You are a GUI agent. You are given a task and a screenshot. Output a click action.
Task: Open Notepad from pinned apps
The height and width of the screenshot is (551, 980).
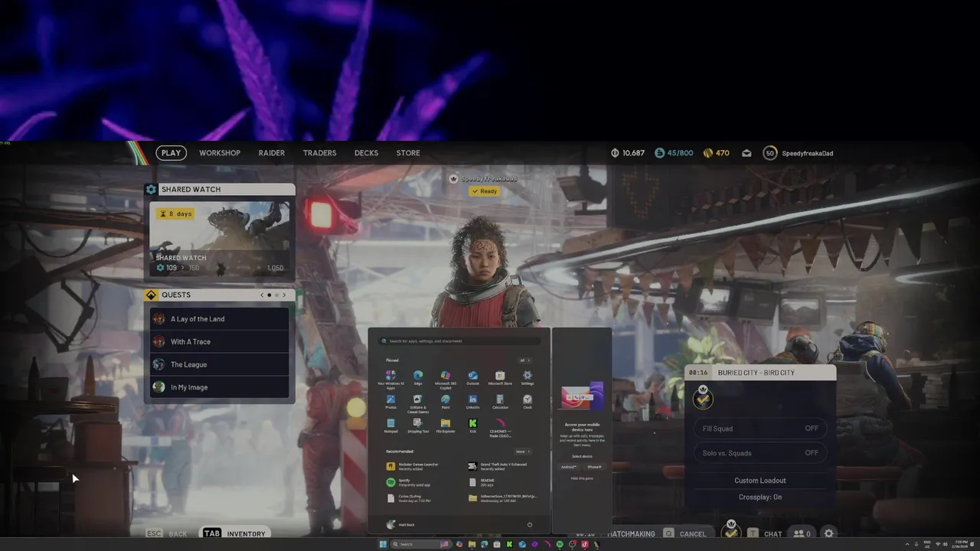coord(390,425)
